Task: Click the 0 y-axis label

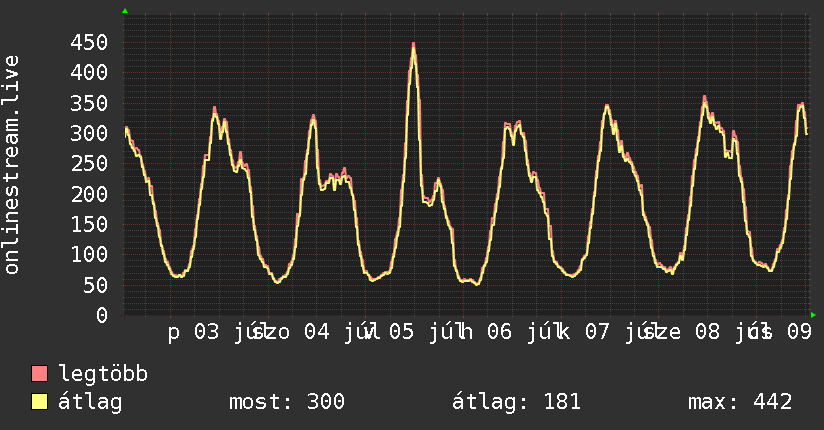Action: tap(102, 315)
